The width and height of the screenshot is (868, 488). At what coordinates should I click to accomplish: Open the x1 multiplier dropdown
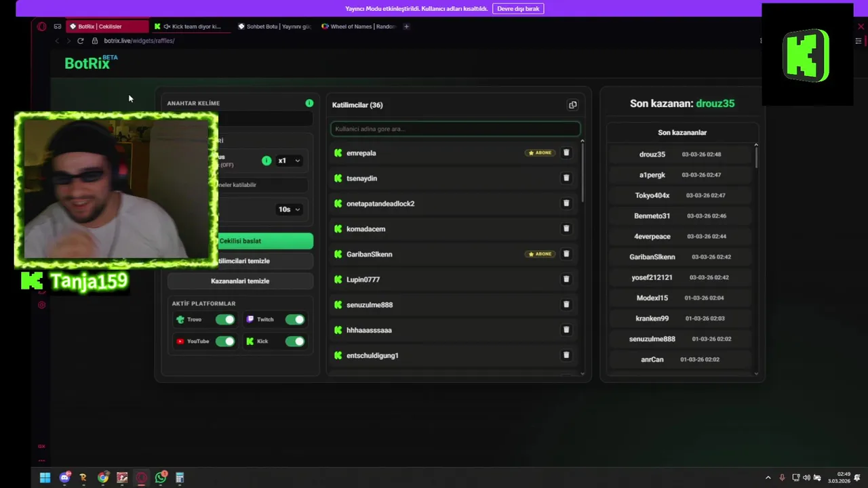[x=289, y=161]
